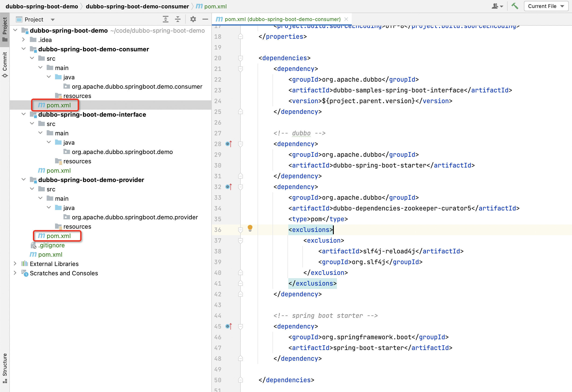Image resolution: width=572 pixels, height=392 pixels.
Task: Click the gutter override marker on line 28
Action: (228, 144)
